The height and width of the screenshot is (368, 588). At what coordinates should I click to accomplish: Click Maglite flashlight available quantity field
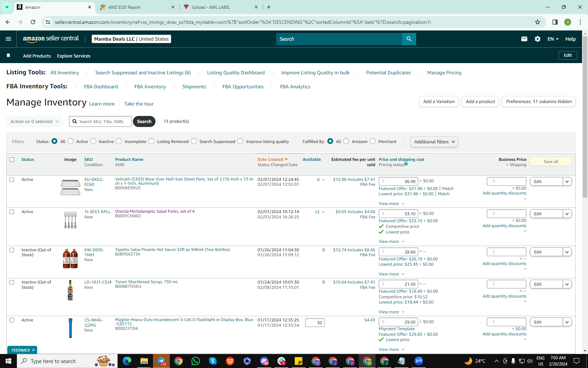click(315, 323)
